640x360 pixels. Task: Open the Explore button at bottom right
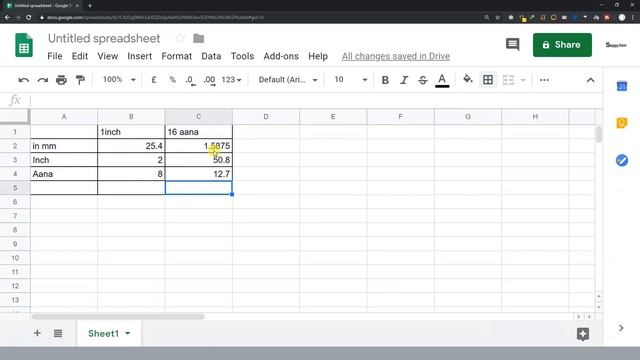click(583, 334)
